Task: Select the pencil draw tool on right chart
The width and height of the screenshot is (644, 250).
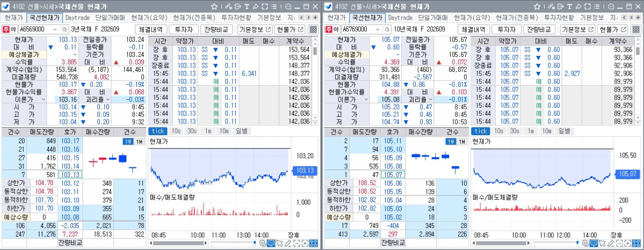Action: point(611,244)
